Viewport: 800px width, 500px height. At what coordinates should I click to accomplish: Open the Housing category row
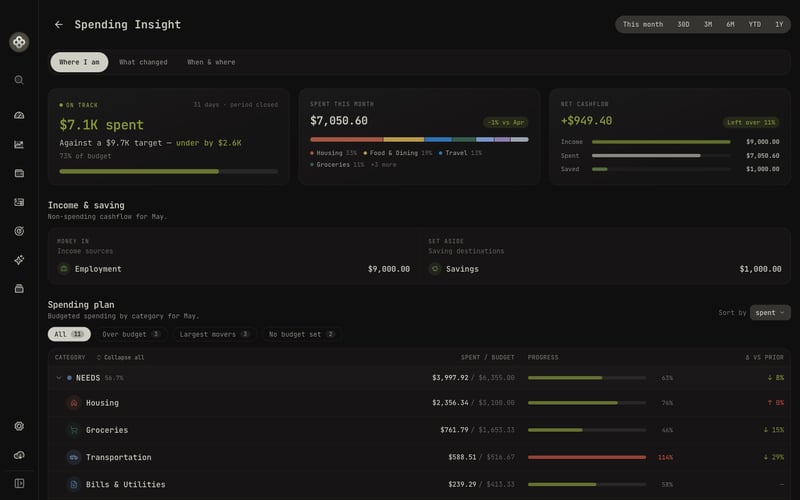[x=419, y=403]
